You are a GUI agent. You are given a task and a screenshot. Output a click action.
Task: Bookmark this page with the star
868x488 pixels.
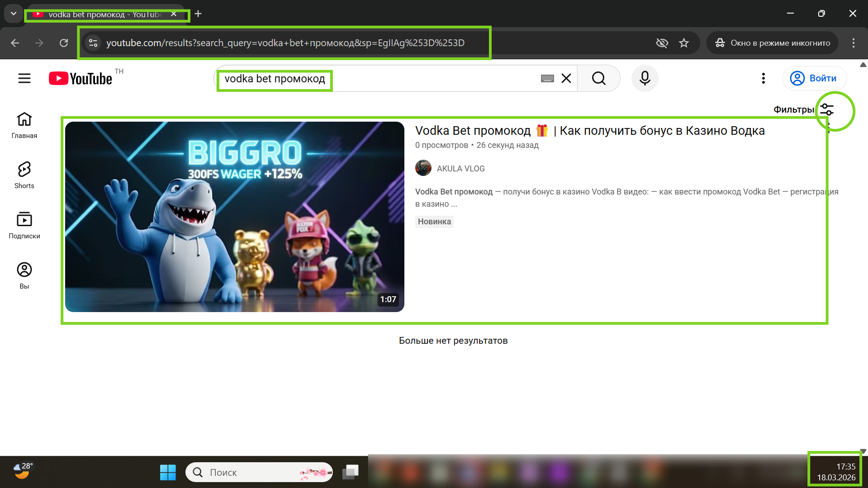coord(684,43)
